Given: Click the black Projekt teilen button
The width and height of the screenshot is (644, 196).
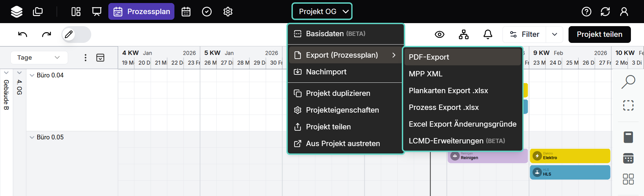Looking at the screenshot, I should click(599, 35).
